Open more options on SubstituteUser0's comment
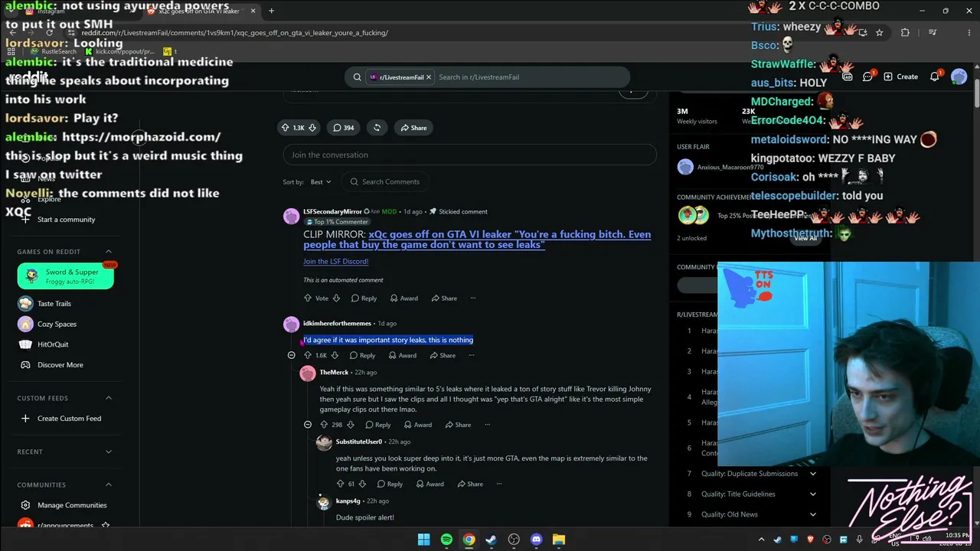 point(499,484)
